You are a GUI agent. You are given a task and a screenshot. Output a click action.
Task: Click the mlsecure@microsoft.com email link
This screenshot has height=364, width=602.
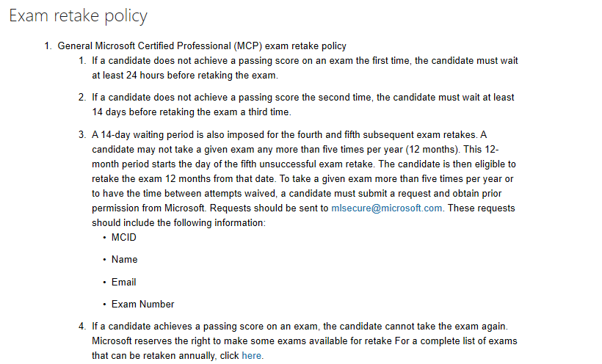tap(387, 208)
